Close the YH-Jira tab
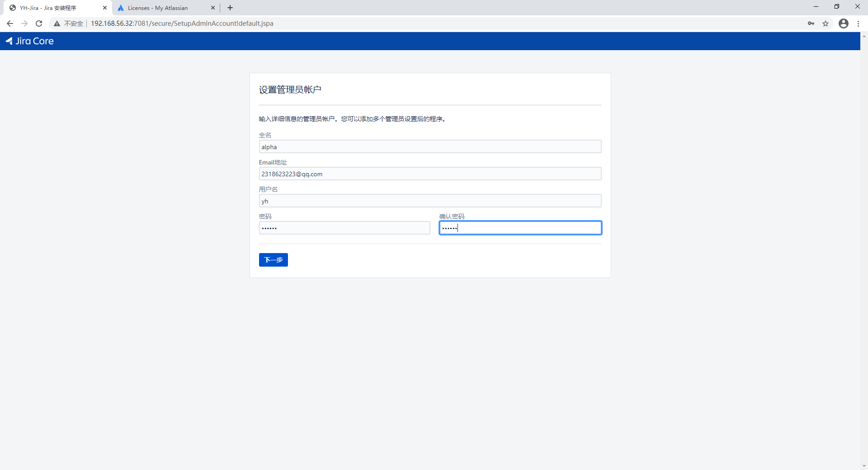 click(105, 8)
